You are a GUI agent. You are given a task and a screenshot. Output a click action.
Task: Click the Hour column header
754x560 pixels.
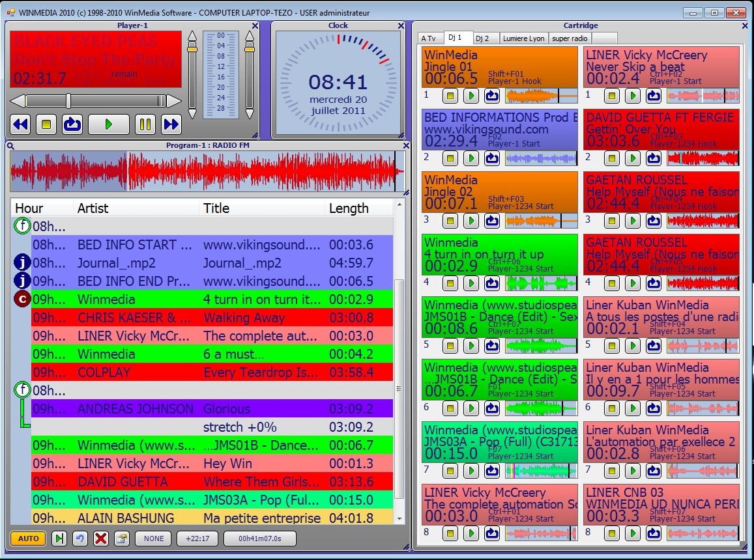coord(42,208)
